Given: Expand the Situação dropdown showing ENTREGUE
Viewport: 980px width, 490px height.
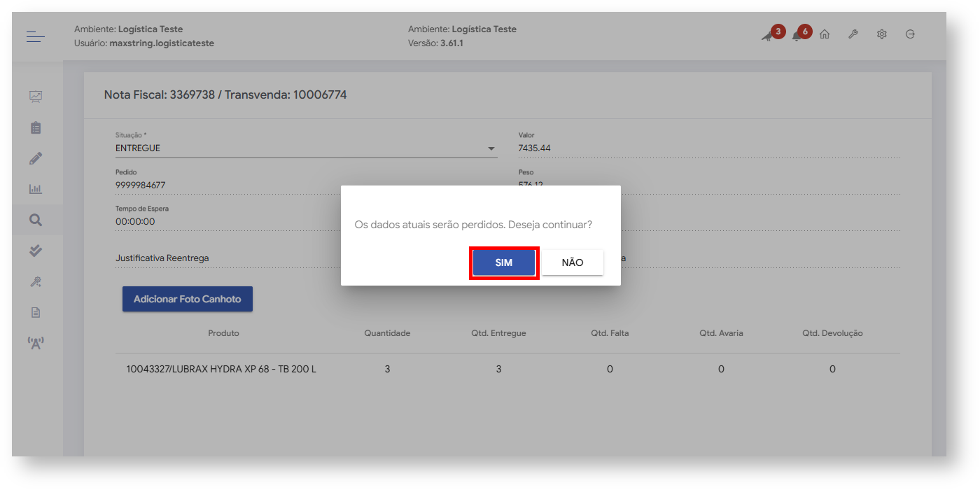Looking at the screenshot, I should pyautogui.click(x=306, y=148).
